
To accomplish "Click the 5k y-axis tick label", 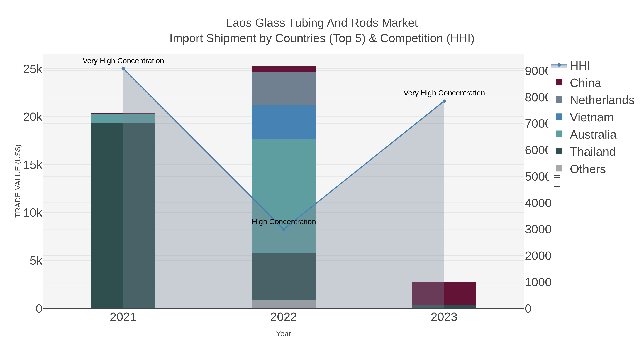I will [36, 261].
